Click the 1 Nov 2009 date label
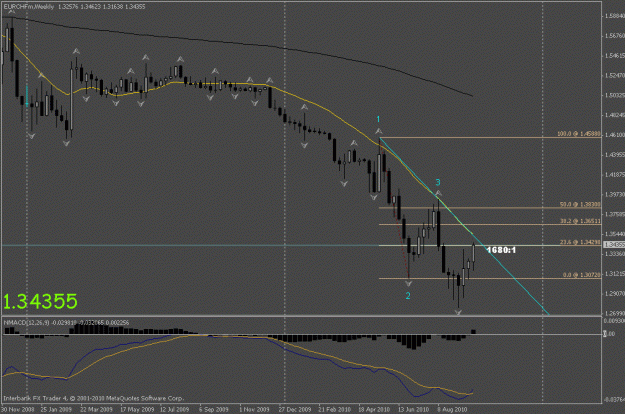The image size is (625, 414). [254, 409]
